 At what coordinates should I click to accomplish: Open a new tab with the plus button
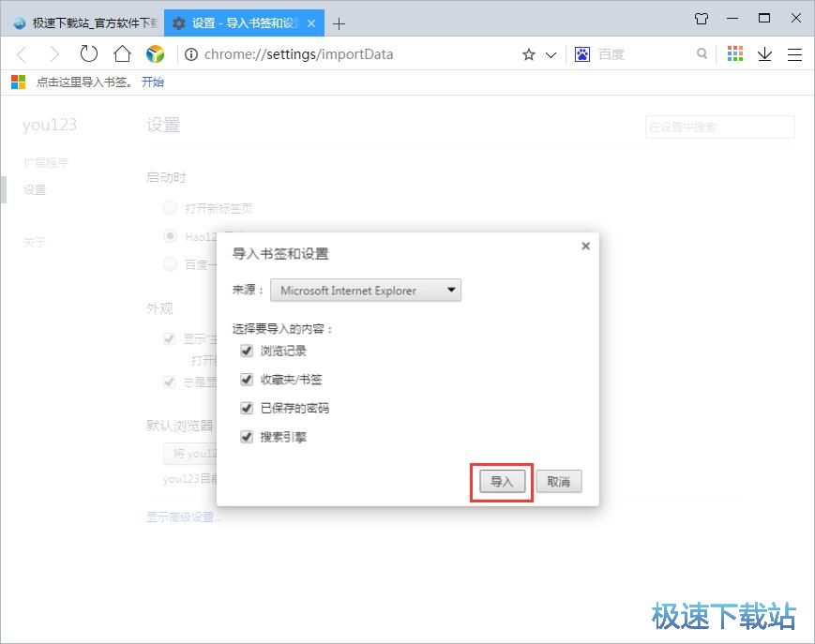pos(339,23)
